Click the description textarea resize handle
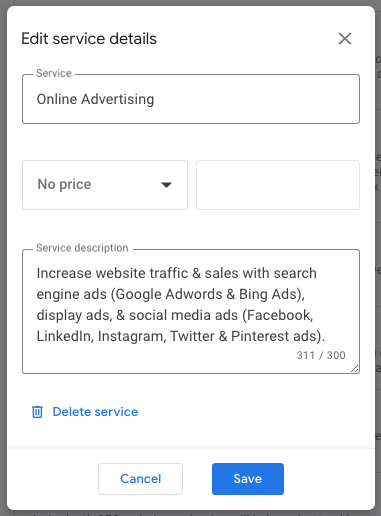This screenshot has width=381, height=516. coord(355,369)
